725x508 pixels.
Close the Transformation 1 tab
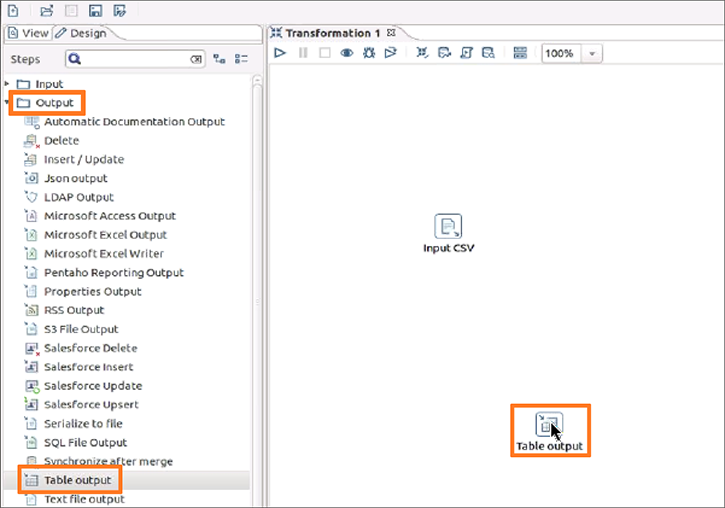391,33
